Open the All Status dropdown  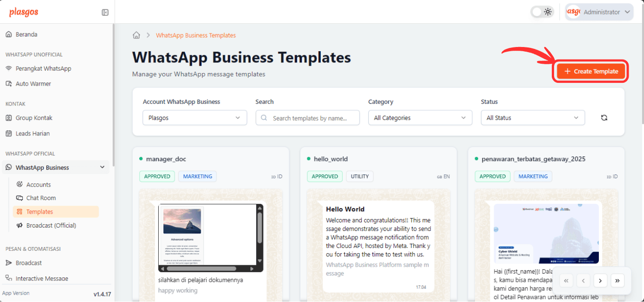coord(533,118)
